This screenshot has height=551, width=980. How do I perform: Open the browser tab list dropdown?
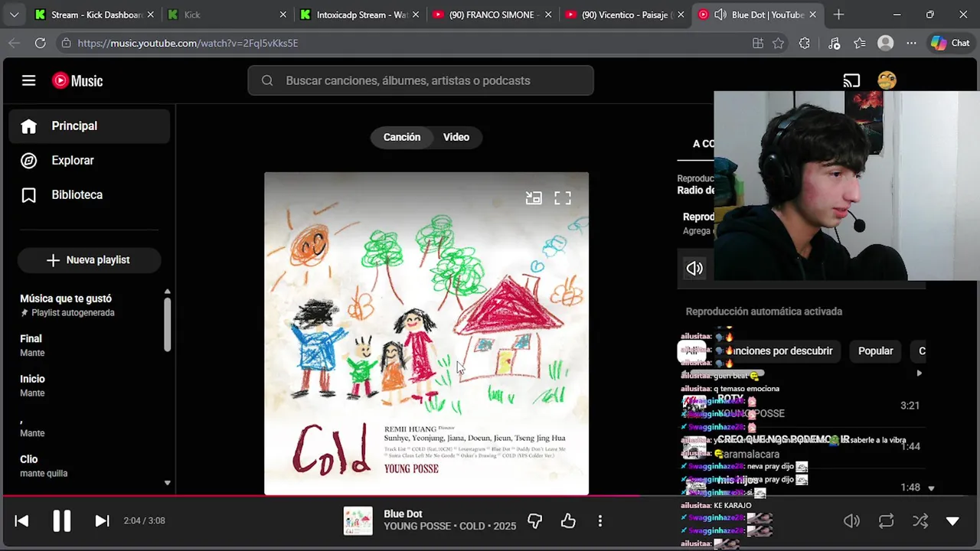tap(14, 15)
